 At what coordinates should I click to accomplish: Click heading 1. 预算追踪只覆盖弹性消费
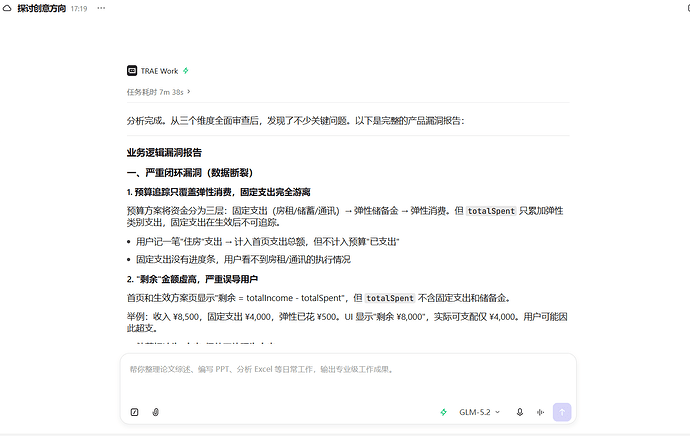click(x=219, y=192)
